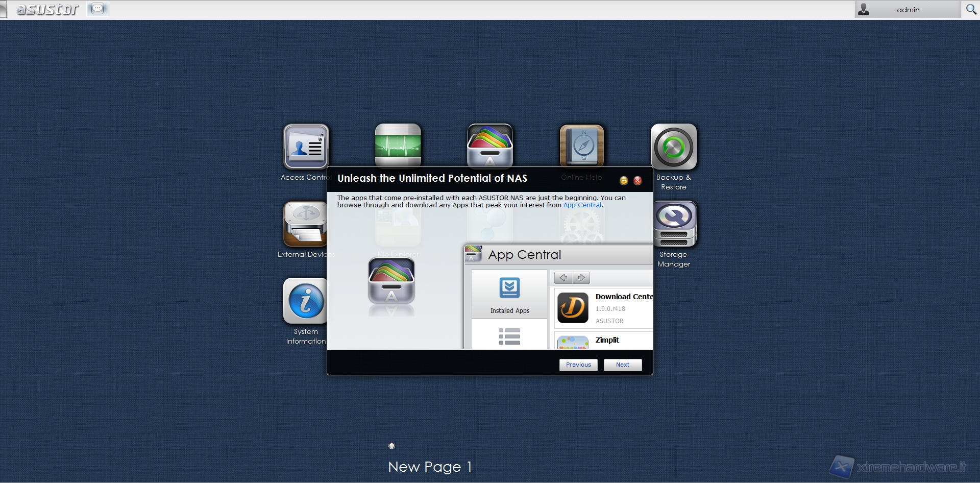Image resolution: width=980 pixels, height=483 pixels.
Task: Open Backup & Restore app
Action: [x=673, y=147]
